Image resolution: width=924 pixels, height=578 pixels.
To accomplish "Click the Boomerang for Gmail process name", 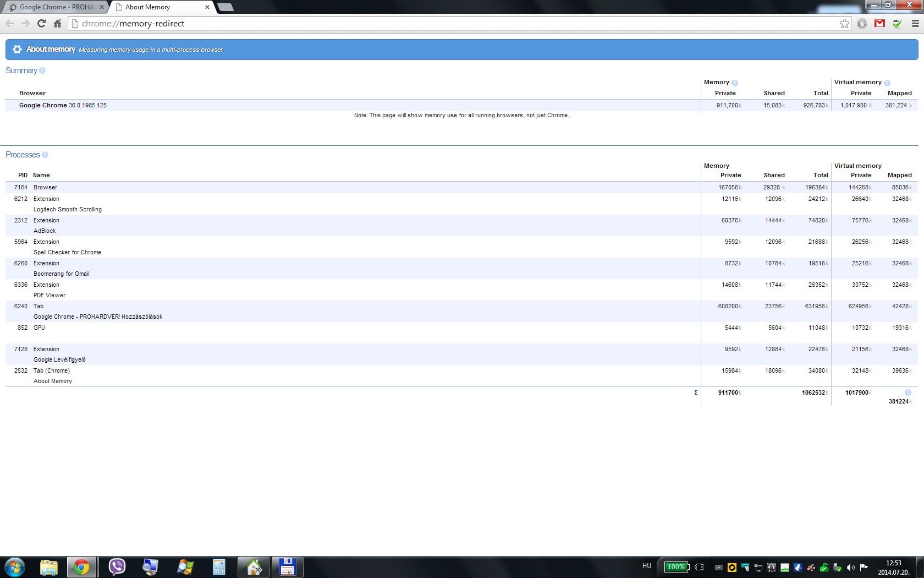I will point(61,274).
